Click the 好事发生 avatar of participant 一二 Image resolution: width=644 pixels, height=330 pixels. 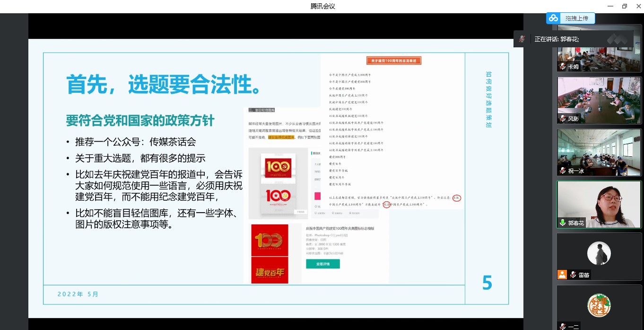[x=599, y=305]
